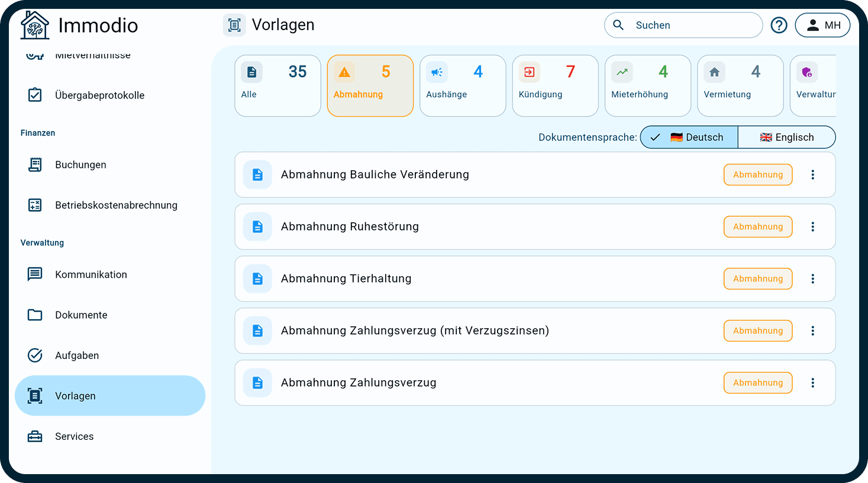The height and width of the screenshot is (483, 868).
Task: Open help via question mark icon
Action: pos(779,25)
